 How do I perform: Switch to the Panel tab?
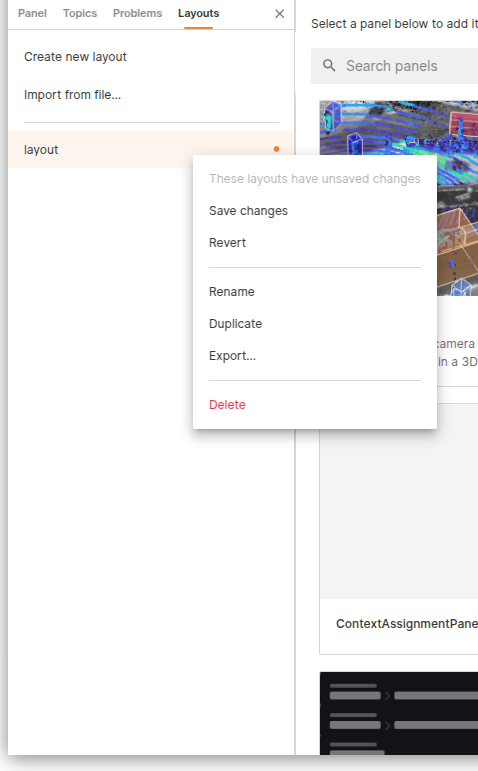pyautogui.click(x=32, y=13)
